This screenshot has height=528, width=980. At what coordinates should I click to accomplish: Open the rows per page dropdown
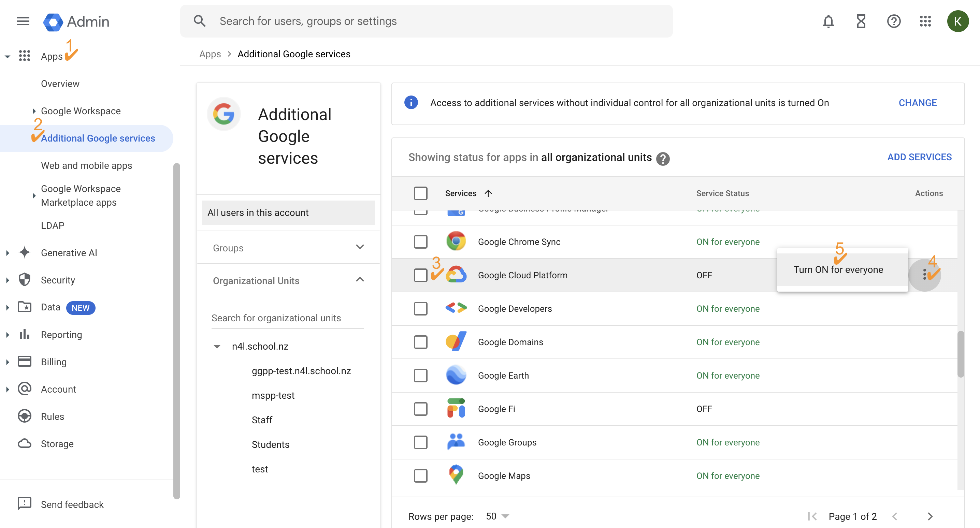(496, 516)
